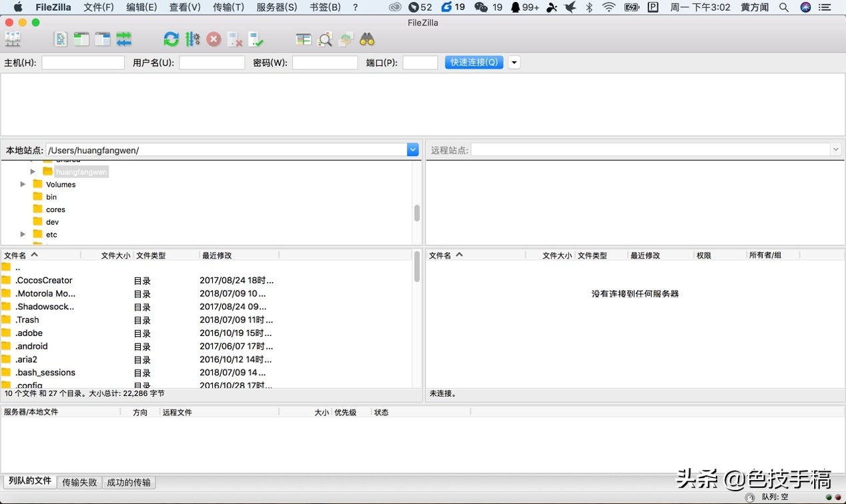Open 传输(T) menu
846x504 pixels.
pos(228,7)
